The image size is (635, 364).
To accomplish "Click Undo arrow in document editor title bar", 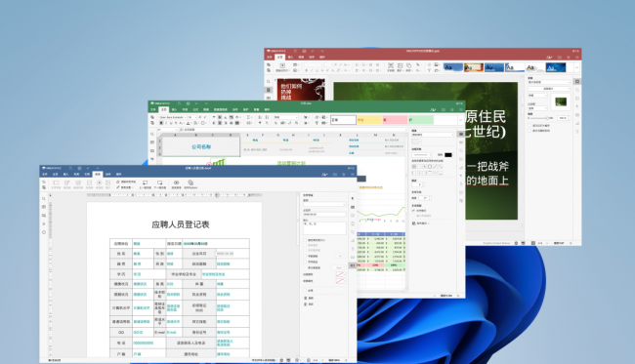I will [x=88, y=168].
